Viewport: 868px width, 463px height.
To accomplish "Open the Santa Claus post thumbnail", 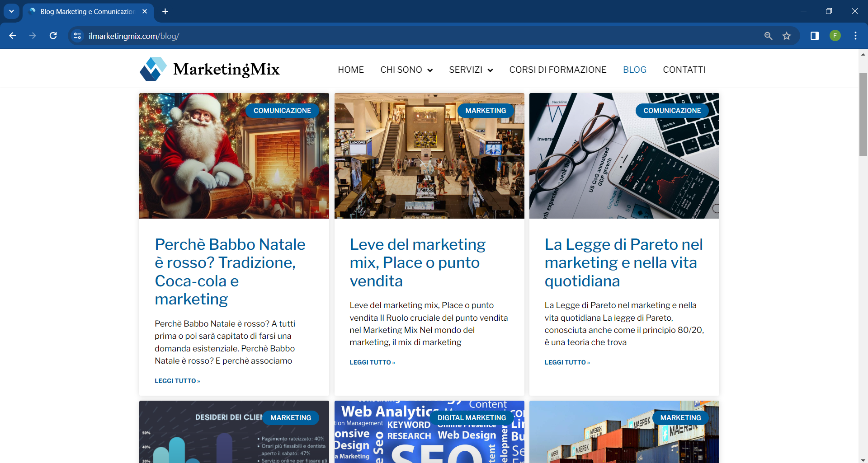I will (x=234, y=156).
